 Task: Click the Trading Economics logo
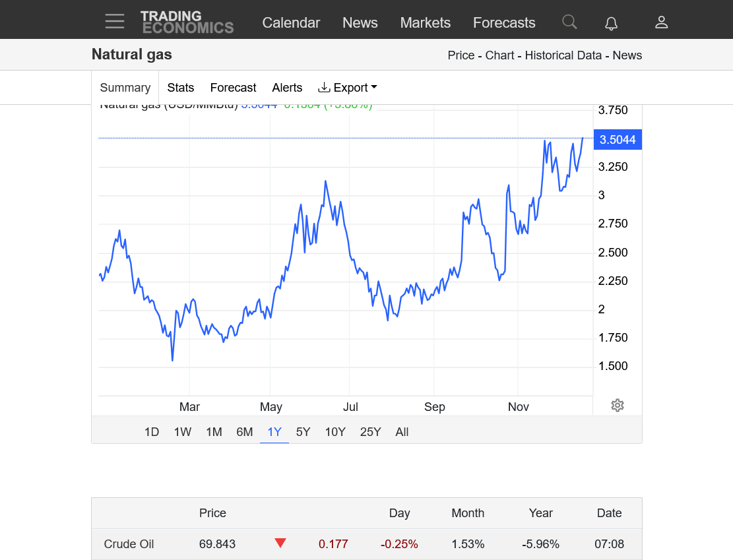click(187, 22)
